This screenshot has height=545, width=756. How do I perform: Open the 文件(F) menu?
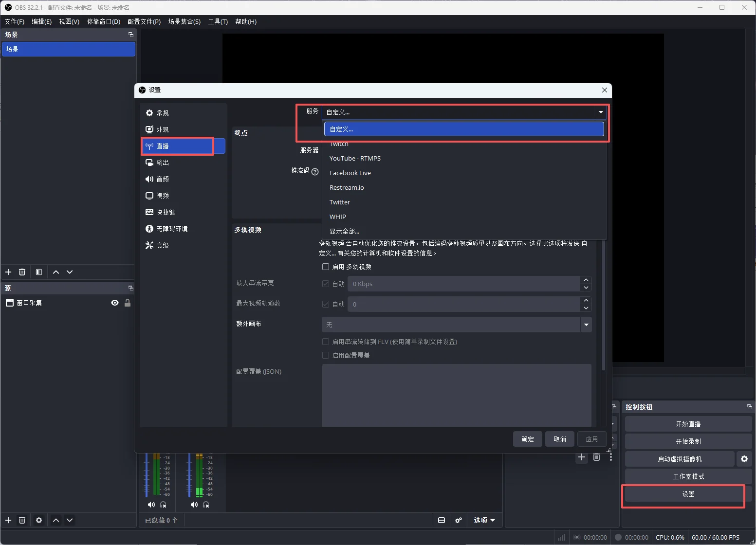coord(15,21)
